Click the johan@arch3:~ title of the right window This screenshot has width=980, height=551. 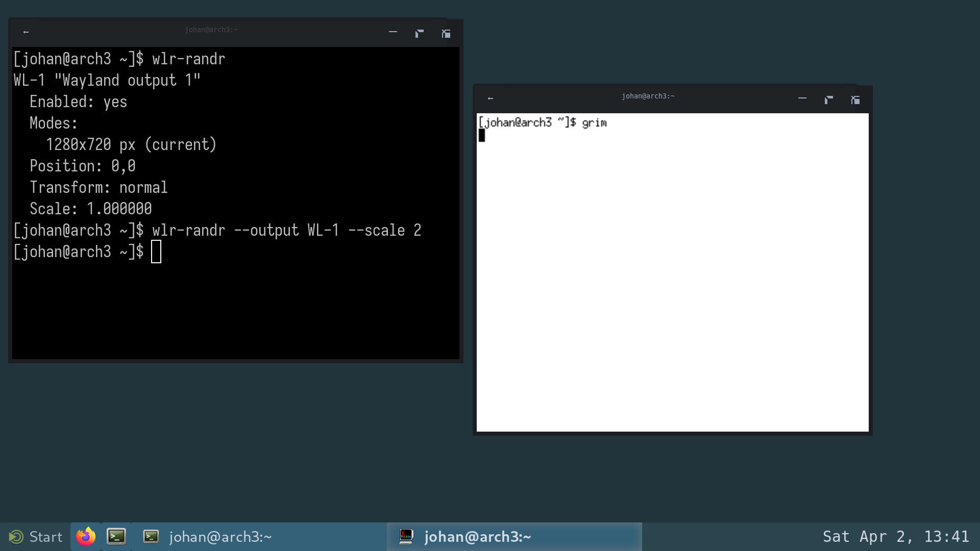click(648, 96)
